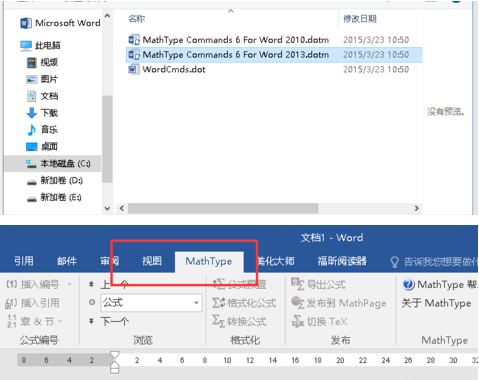Click 下一个 next browse button

(109, 321)
